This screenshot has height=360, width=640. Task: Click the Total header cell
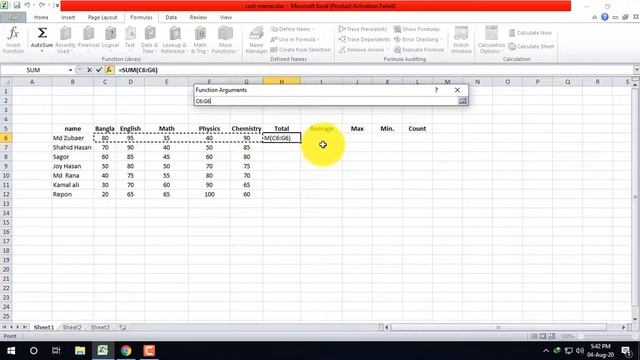(282, 129)
